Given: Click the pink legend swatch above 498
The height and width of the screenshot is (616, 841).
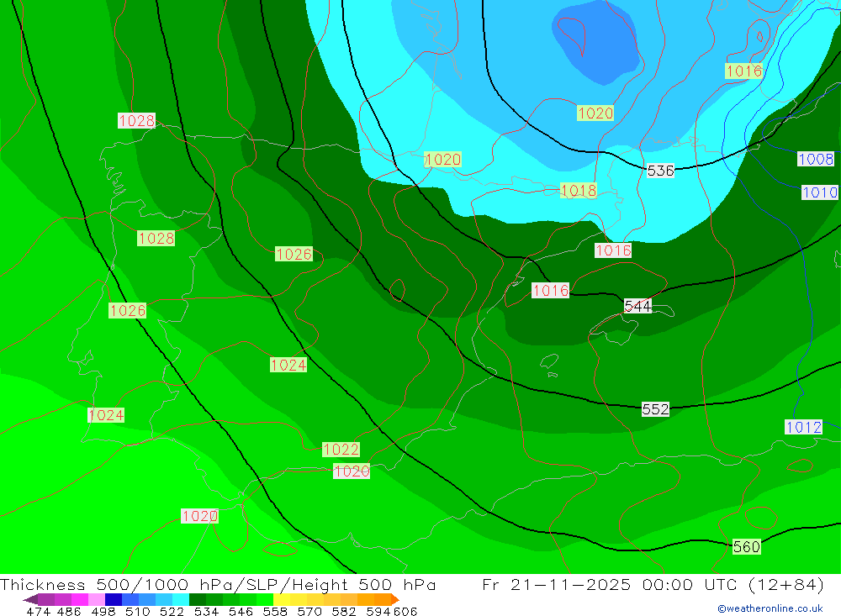Looking at the screenshot, I should (96, 599).
